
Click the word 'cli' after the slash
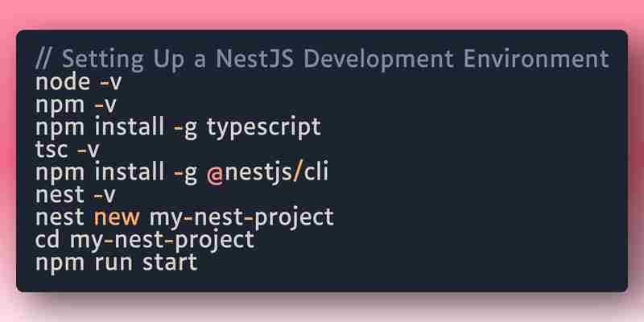[x=316, y=171]
